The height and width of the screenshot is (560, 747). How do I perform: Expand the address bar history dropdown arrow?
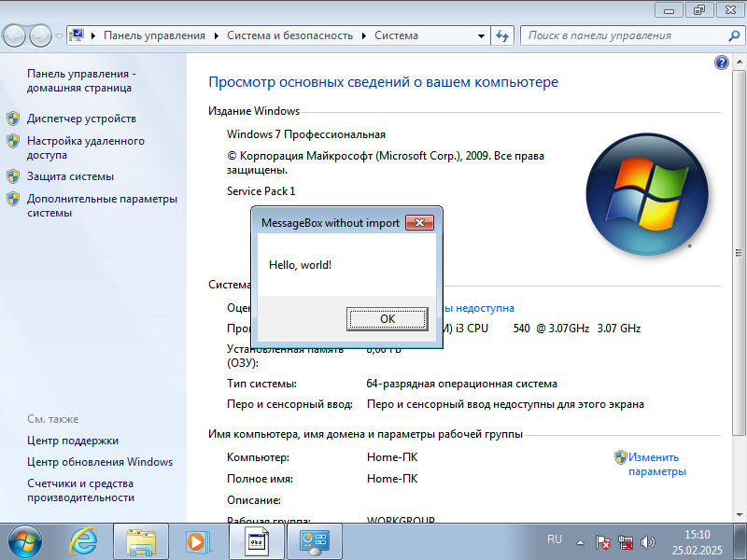(x=482, y=35)
